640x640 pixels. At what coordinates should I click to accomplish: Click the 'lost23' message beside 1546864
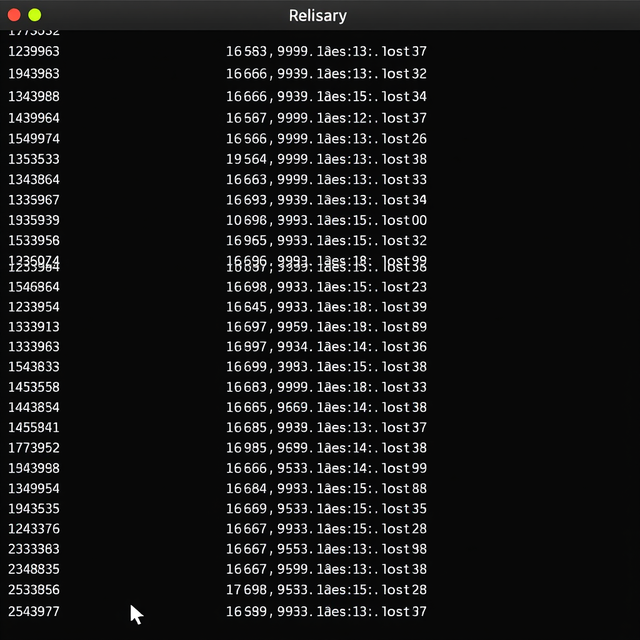tap(404, 287)
